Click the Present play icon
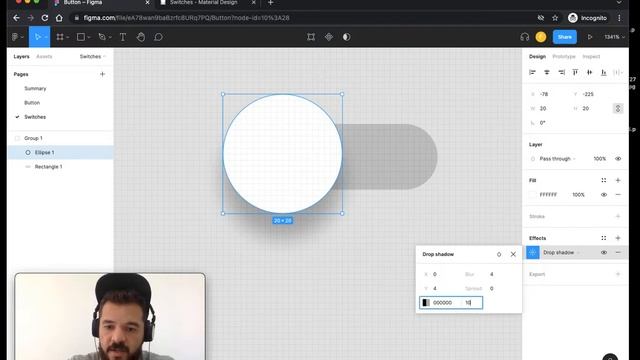 click(590, 37)
